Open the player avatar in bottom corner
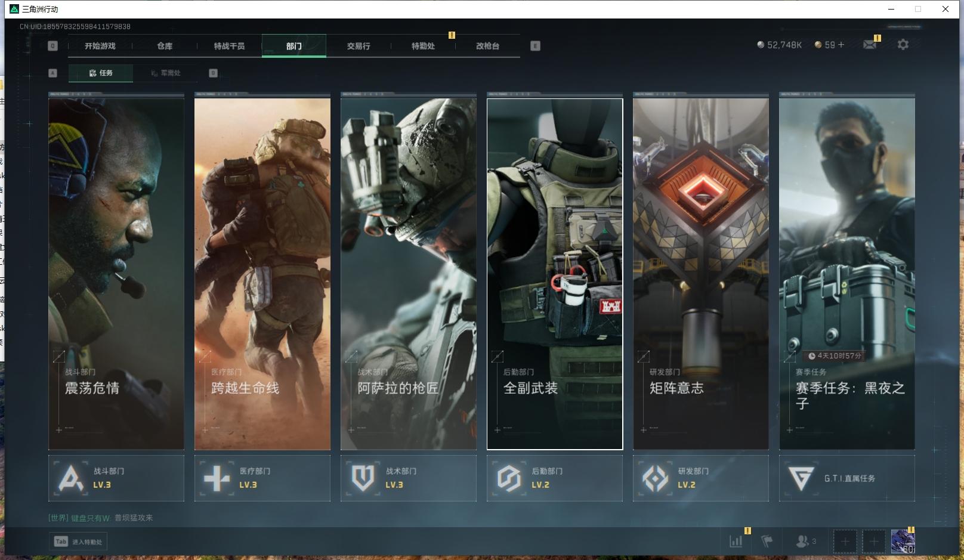This screenshot has width=964, height=560. [x=903, y=542]
